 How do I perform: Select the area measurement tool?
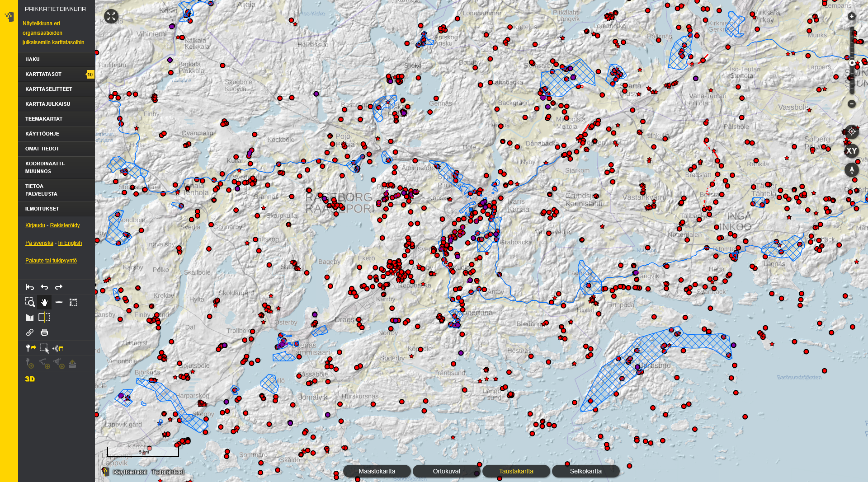click(x=73, y=302)
